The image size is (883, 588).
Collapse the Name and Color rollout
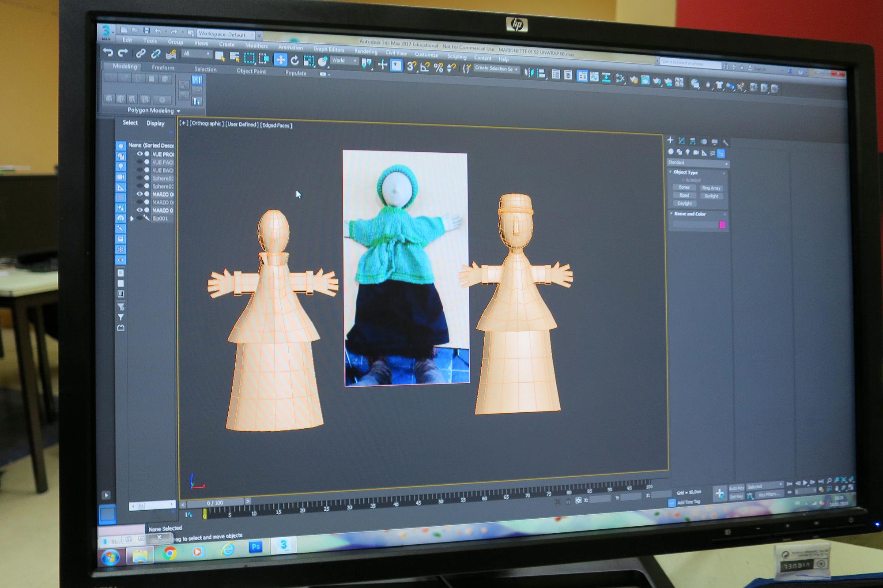(672, 214)
